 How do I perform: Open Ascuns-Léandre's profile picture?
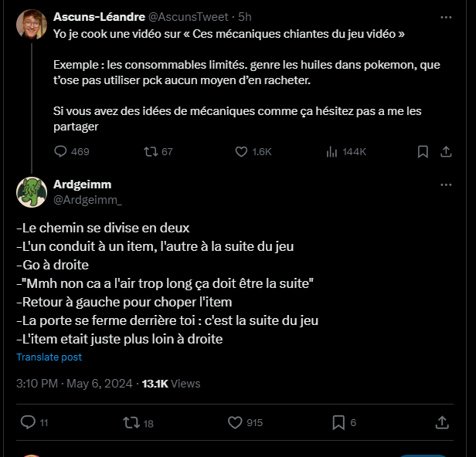[31, 25]
